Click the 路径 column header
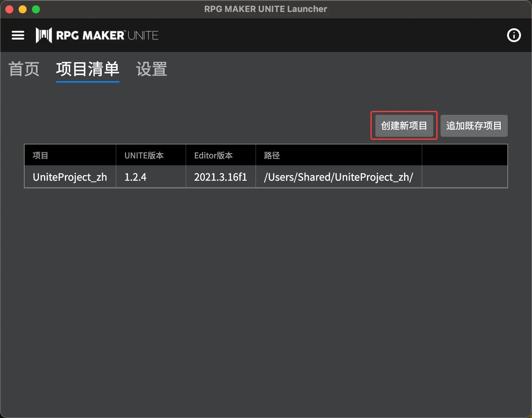 click(339, 155)
